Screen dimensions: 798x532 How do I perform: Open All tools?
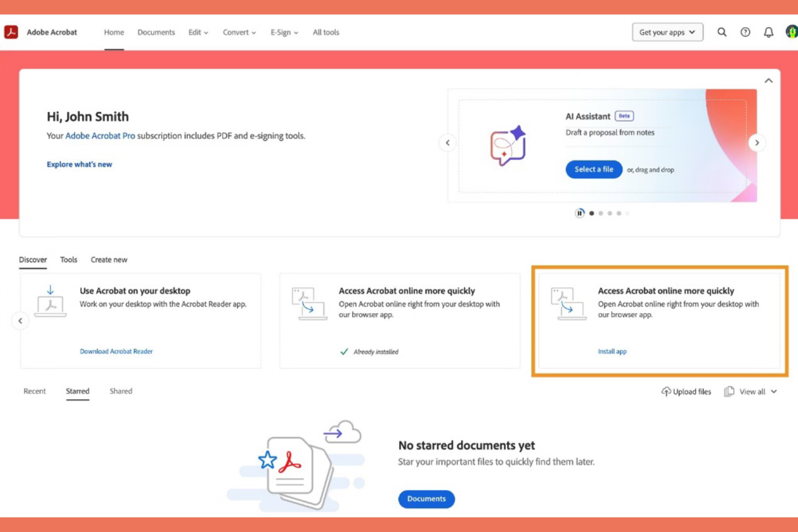click(x=326, y=32)
